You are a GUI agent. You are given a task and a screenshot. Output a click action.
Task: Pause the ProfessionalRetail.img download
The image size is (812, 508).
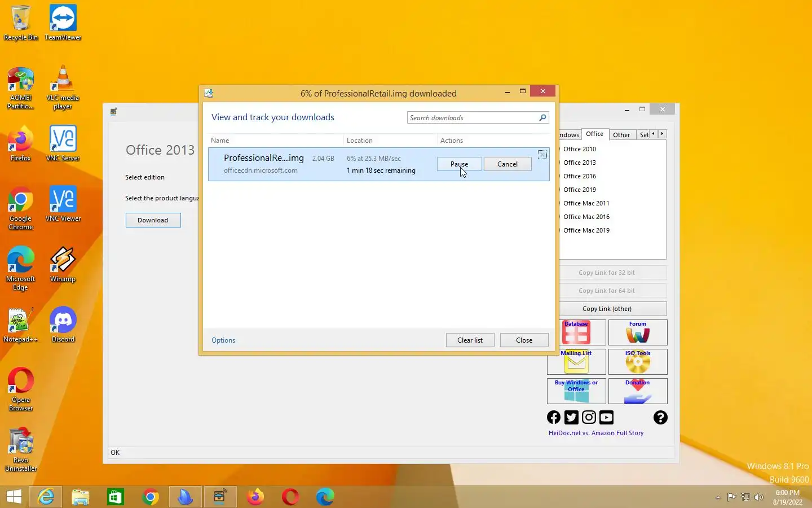tap(459, 164)
